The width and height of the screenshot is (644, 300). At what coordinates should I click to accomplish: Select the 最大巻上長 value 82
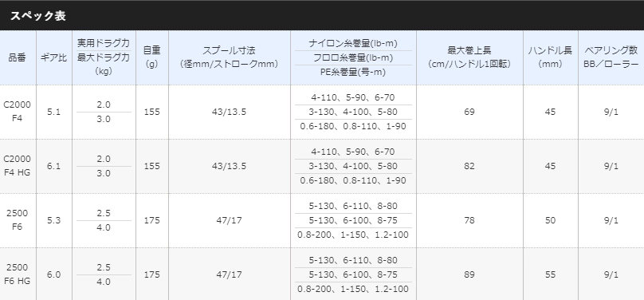tap(469, 166)
